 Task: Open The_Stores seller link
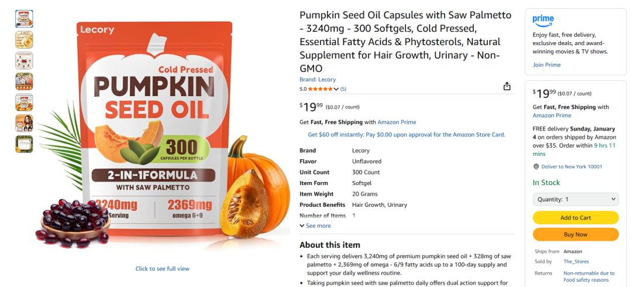[x=576, y=262]
